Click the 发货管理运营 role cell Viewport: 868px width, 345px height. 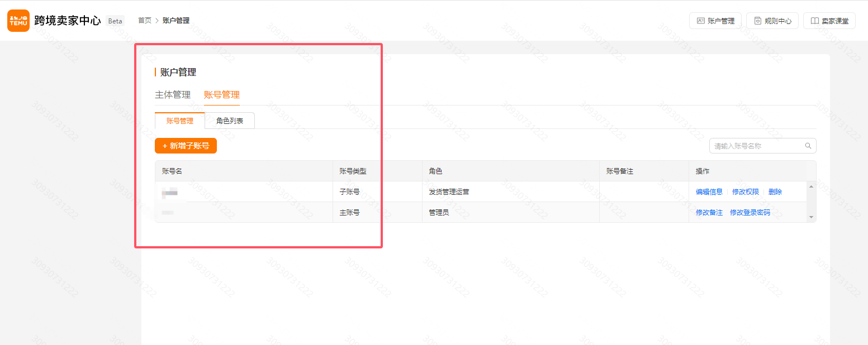click(x=511, y=191)
